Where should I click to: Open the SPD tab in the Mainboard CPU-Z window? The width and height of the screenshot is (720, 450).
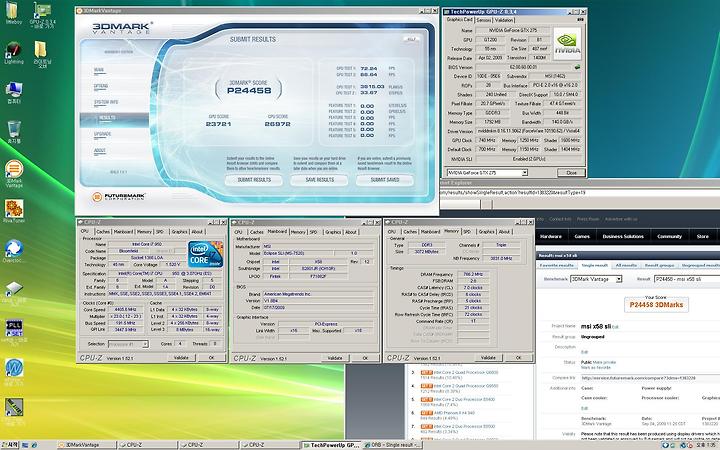(x=314, y=232)
